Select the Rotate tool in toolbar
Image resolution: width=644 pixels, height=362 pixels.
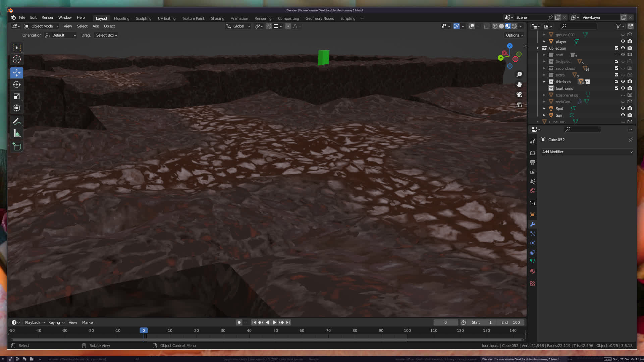(16, 84)
